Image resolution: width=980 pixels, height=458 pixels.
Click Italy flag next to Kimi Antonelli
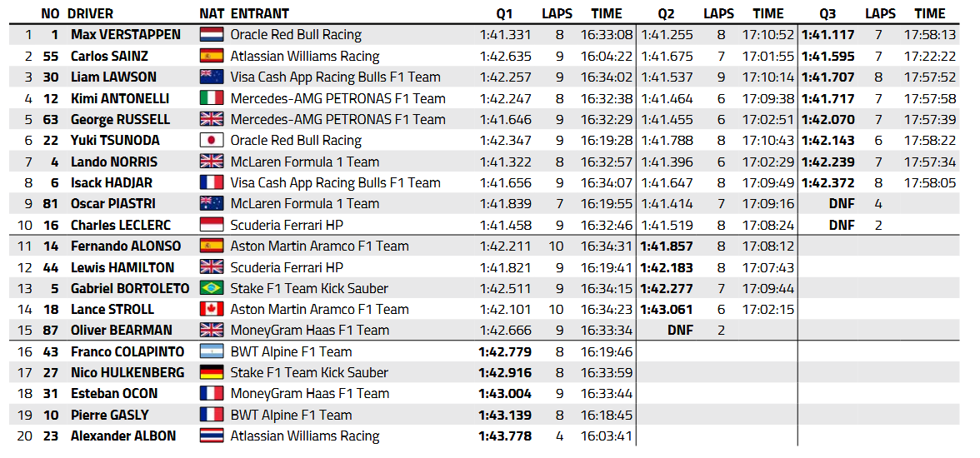(x=212, y=98)
